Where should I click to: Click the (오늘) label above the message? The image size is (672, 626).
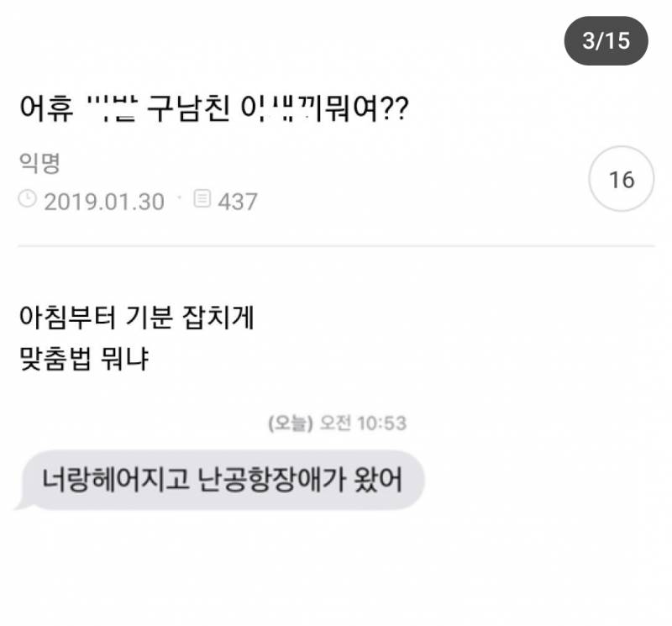pyautogui.click(x=291, y=423)
